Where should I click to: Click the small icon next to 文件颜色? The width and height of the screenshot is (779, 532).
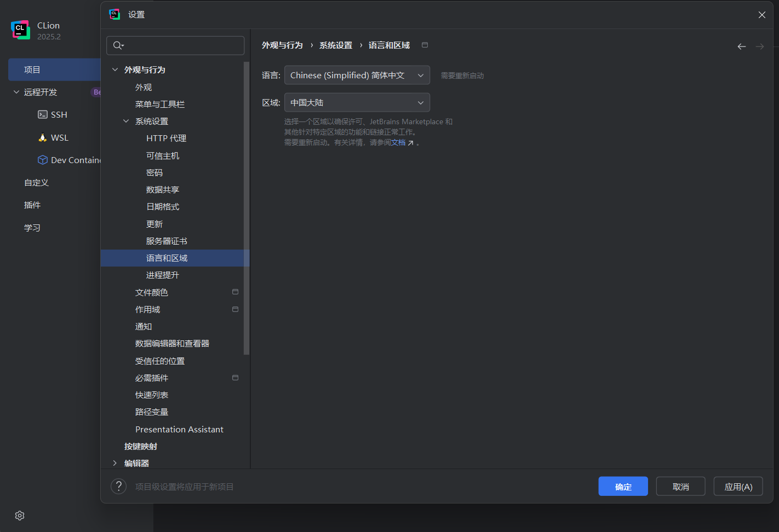coord(235,292)
